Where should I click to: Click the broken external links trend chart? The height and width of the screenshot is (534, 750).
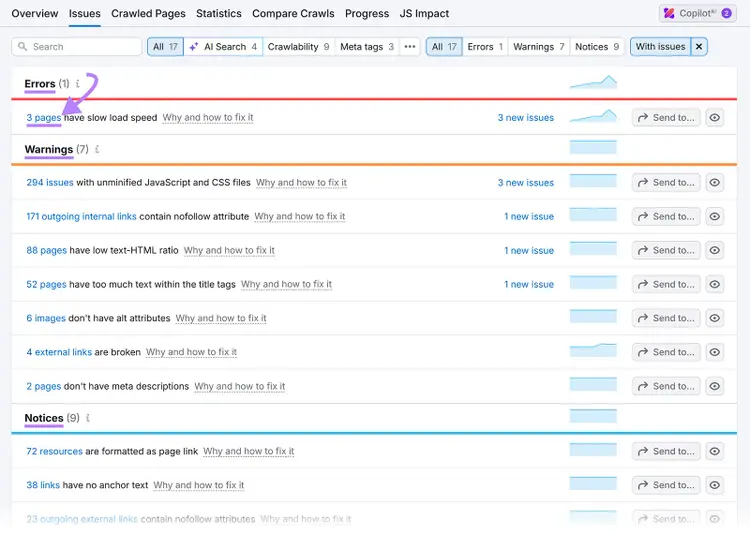coord(593,350)
